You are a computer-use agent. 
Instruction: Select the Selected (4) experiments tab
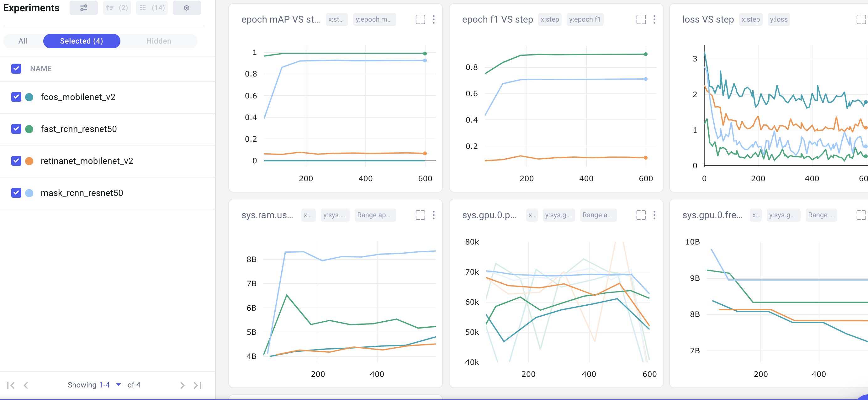82,41
